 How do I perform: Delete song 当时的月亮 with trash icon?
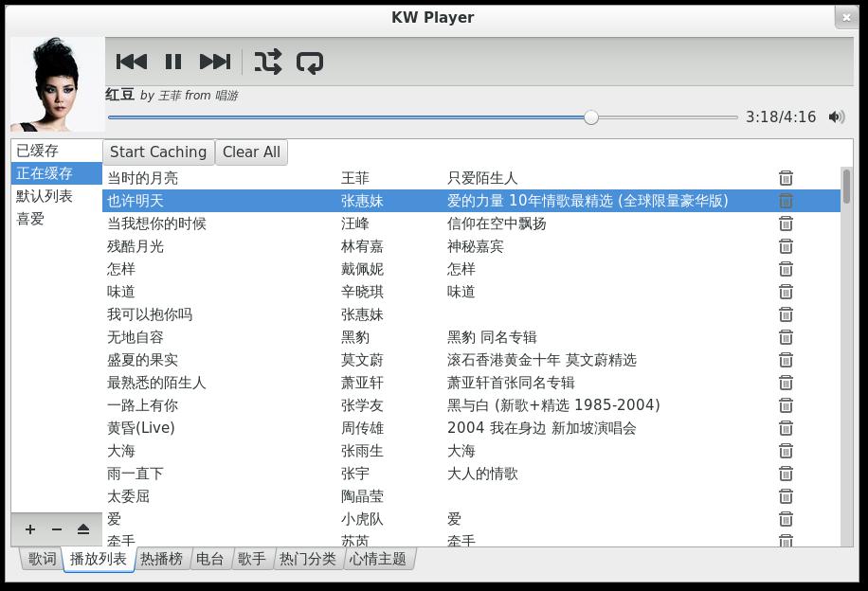[786, 178]
